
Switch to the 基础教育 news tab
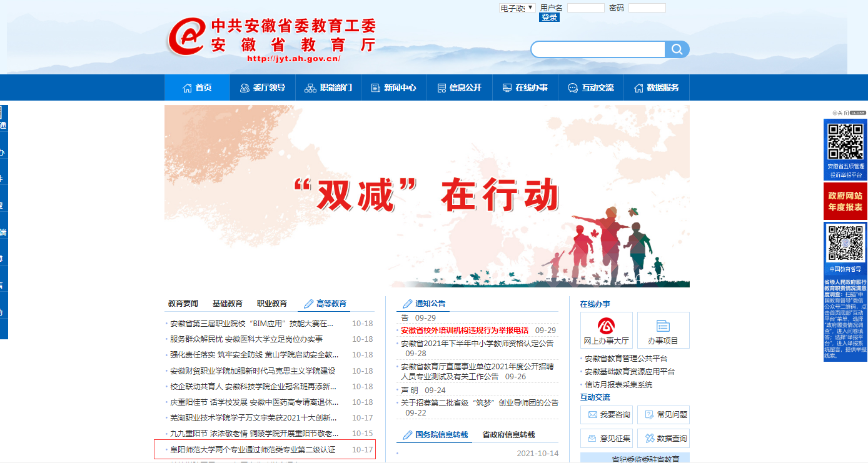(228, 304)
